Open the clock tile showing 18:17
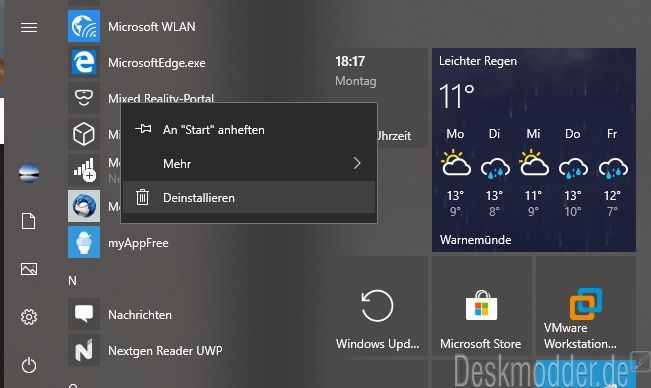This screenshot has height=388, width=651. 377,98
